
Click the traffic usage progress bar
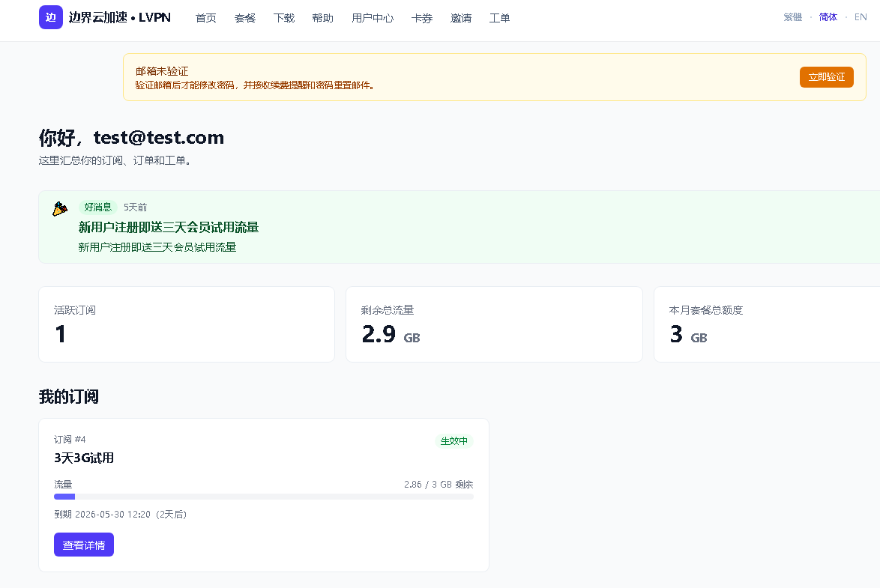264,497
